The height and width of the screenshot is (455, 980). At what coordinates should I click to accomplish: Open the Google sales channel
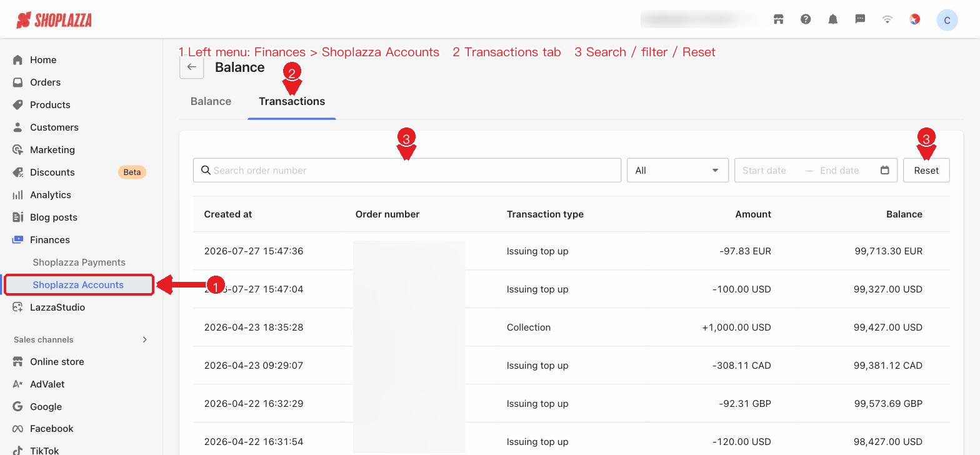tap(46, 407)
